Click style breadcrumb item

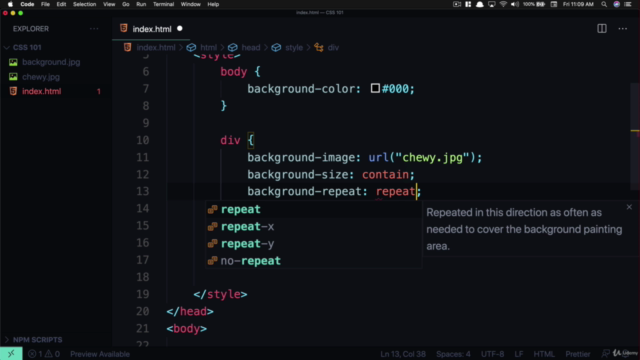point(294,47)
